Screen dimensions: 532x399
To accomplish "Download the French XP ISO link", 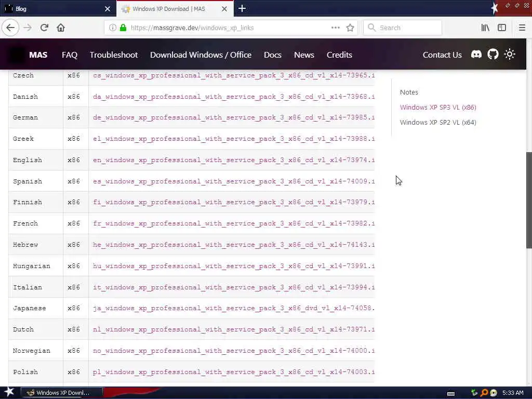I will click(x=234, y=223).
